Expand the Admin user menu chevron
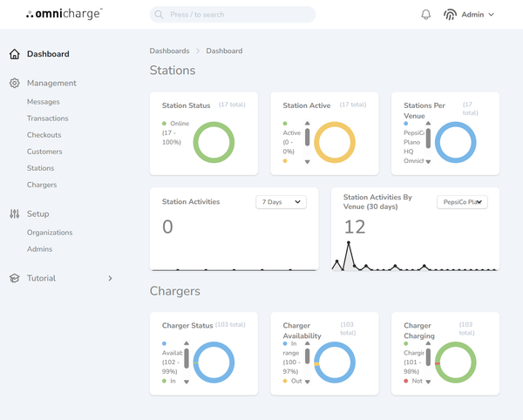 pos(491,15)
